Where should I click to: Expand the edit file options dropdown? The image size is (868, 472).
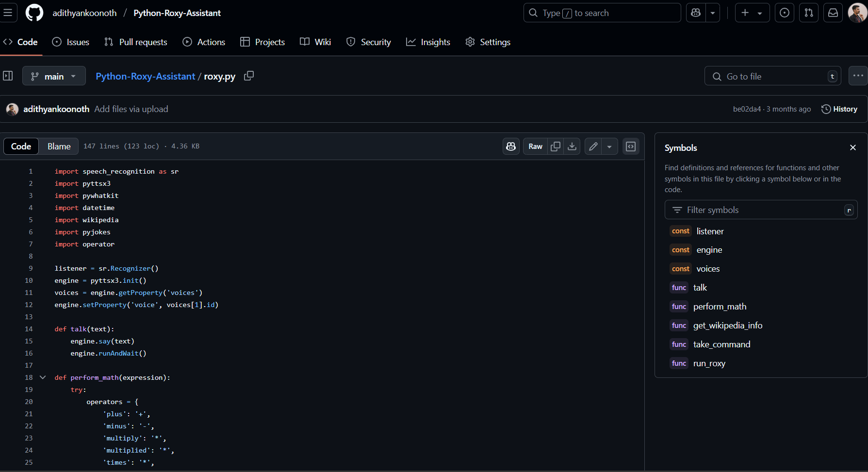[x=609, y=146]
